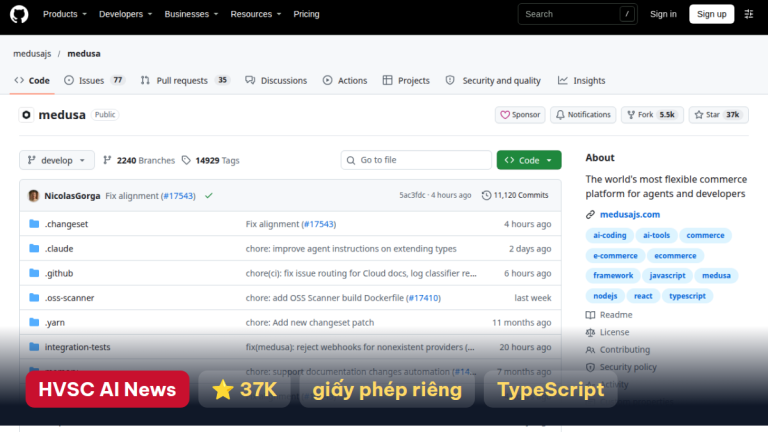Open the medusa breadcrumb link

point(84,53)
